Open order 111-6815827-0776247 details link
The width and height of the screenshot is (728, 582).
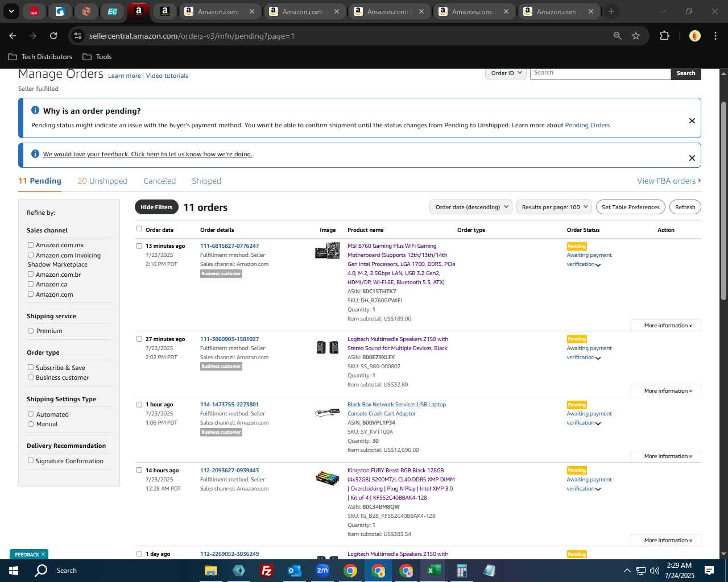(229, 246)
